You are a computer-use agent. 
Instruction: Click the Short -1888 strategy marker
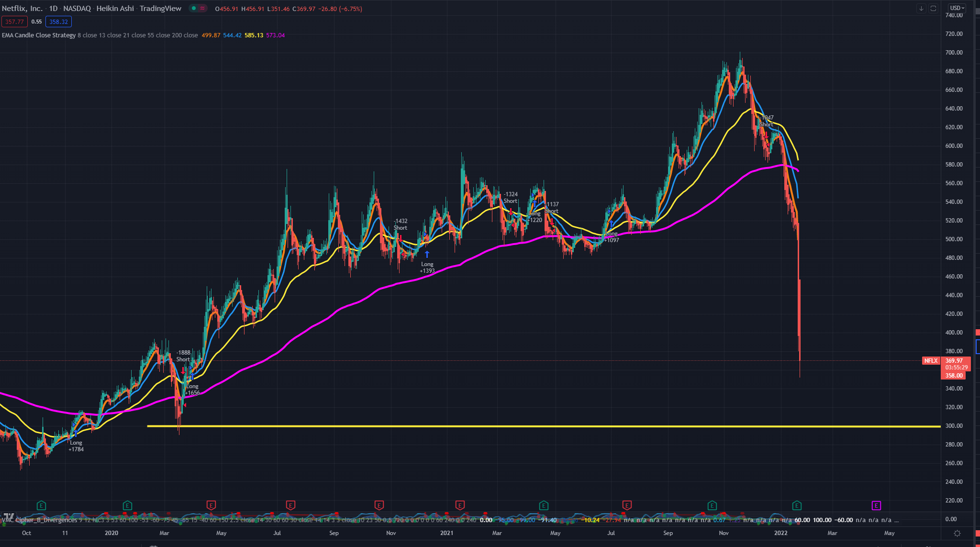(x=183, y=356)
